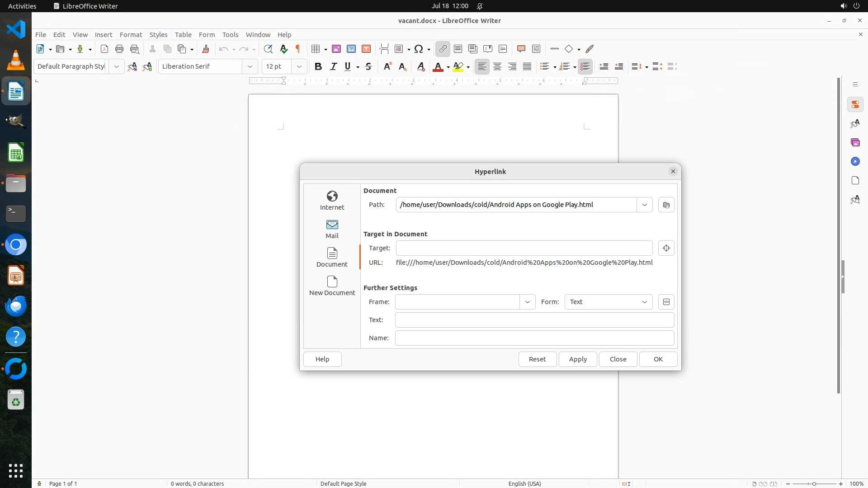
Task: Click the Target in Document icon
Action: [666, 248]
